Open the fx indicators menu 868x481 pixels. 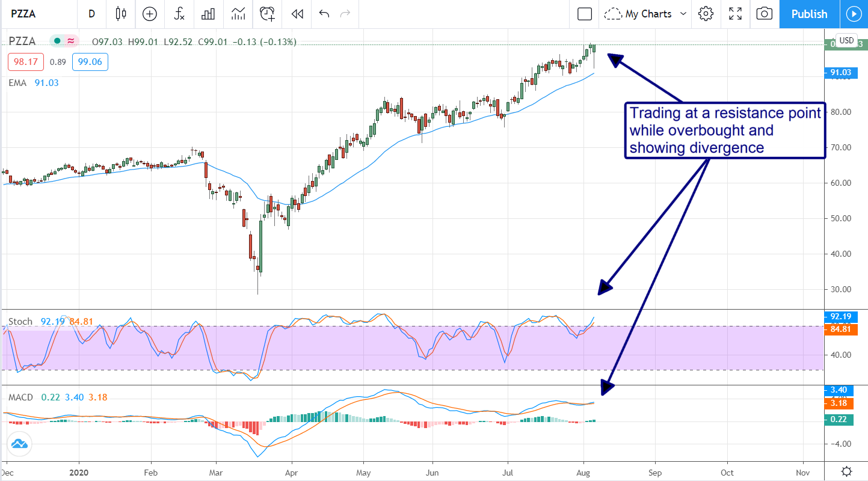[179, 14]
